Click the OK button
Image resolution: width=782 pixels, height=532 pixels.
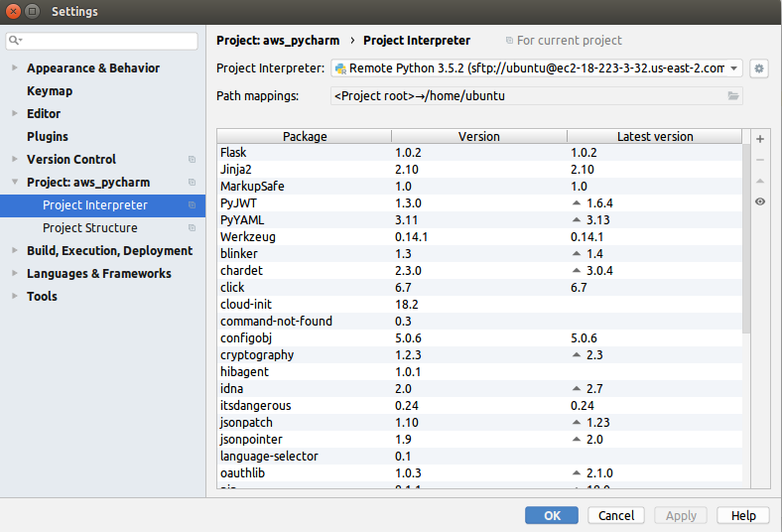[552, 515]
